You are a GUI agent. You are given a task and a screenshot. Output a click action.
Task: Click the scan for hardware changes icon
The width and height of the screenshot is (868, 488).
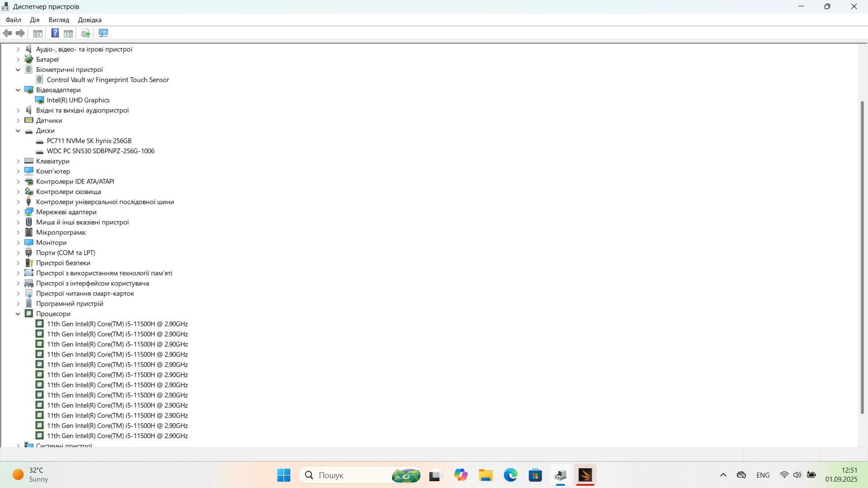(x=104, y=33)
